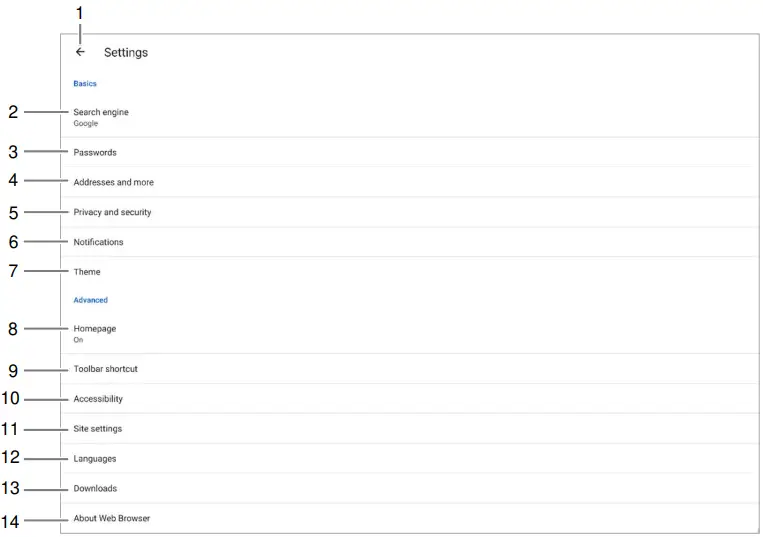
Task: Click the Settings page title
Action: [x=126, y=52]
